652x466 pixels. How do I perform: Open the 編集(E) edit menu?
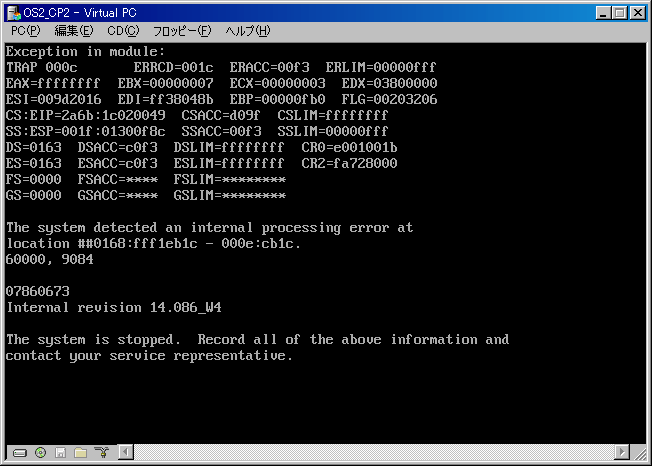point(74,31)
